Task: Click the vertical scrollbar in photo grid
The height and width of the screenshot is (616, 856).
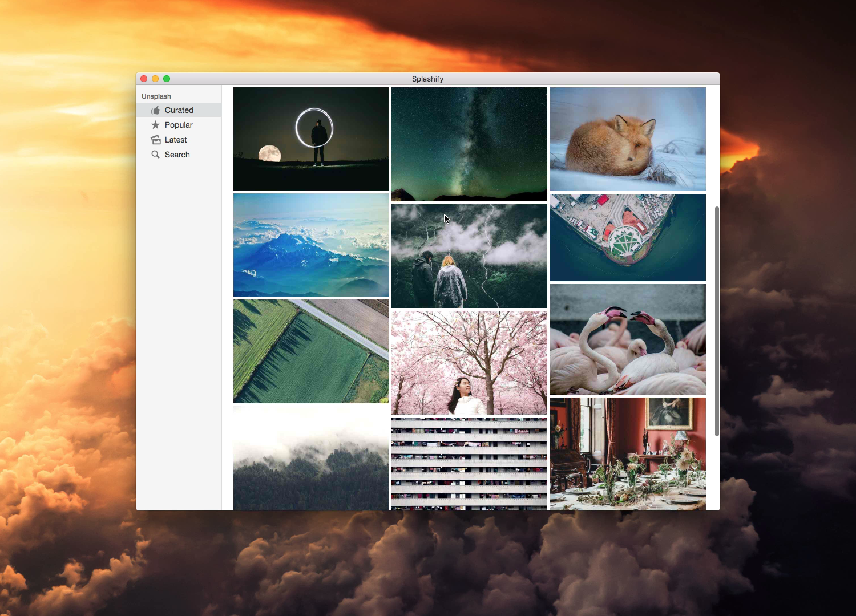Action: point(717,321)
